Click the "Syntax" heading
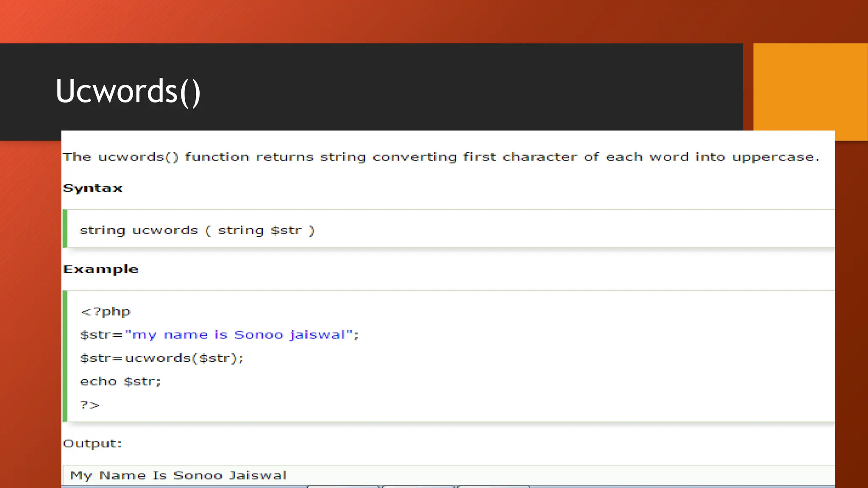The height and width of the screenshot is (488, 868). pos(92,188)
